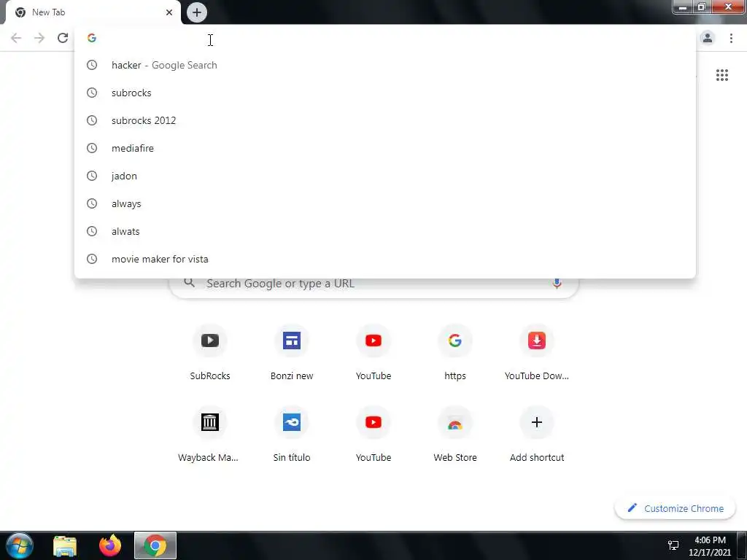Open the Chrome profile avatar menu
The height and width of the screenshot is (560, 747).
[x=708, y=38]
